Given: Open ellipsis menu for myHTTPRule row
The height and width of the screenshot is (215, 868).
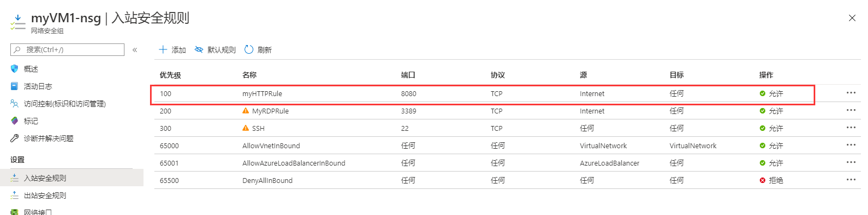Looking at the screenshot, I should click(851, 93).
